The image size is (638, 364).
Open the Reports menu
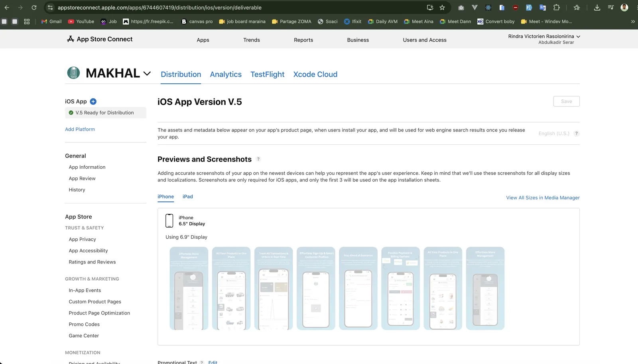click(303, 40)
